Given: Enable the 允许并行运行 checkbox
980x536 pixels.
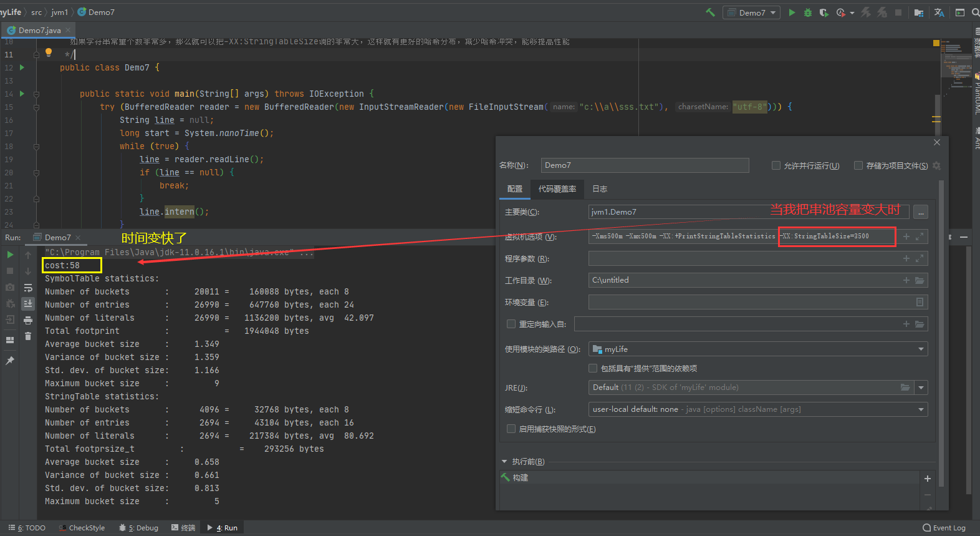Looking at the screenshot, I should click(776, 165).
